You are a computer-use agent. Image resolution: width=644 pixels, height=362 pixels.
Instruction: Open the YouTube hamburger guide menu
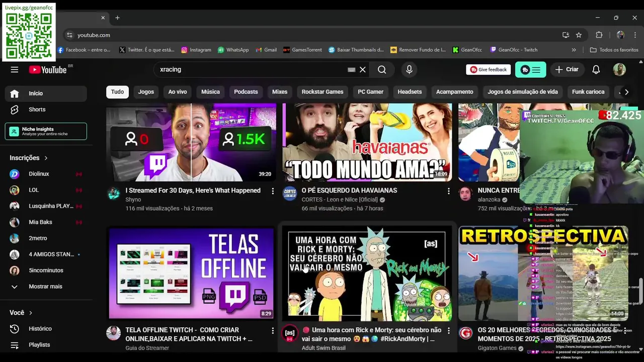click(x=15, y=69)
